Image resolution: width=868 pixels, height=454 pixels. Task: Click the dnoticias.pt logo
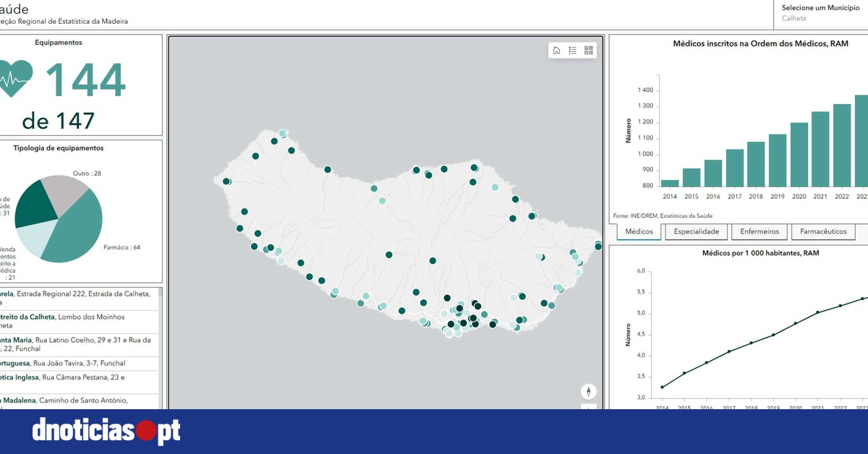coord(106,432)
